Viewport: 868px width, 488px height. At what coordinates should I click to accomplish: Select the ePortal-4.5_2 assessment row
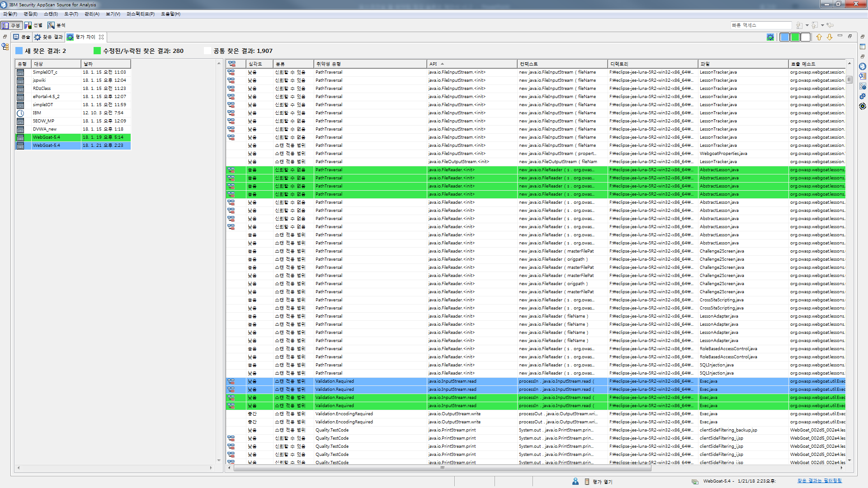(73, 97)
